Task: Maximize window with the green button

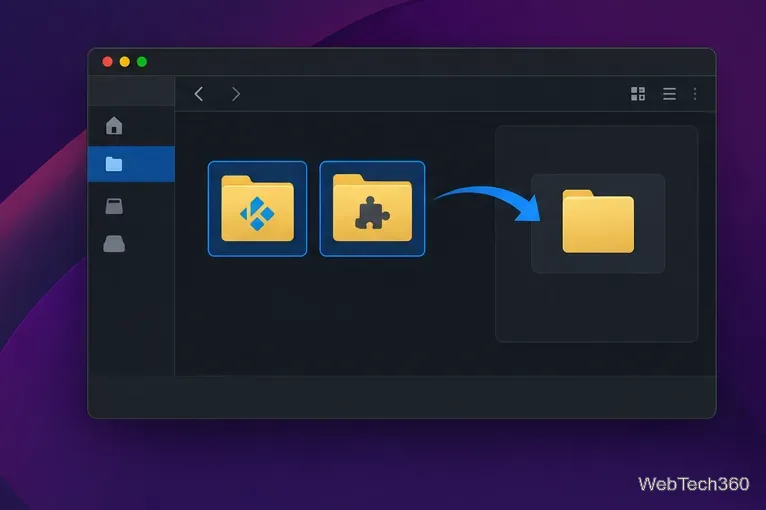Action: (x=142, y=62)
